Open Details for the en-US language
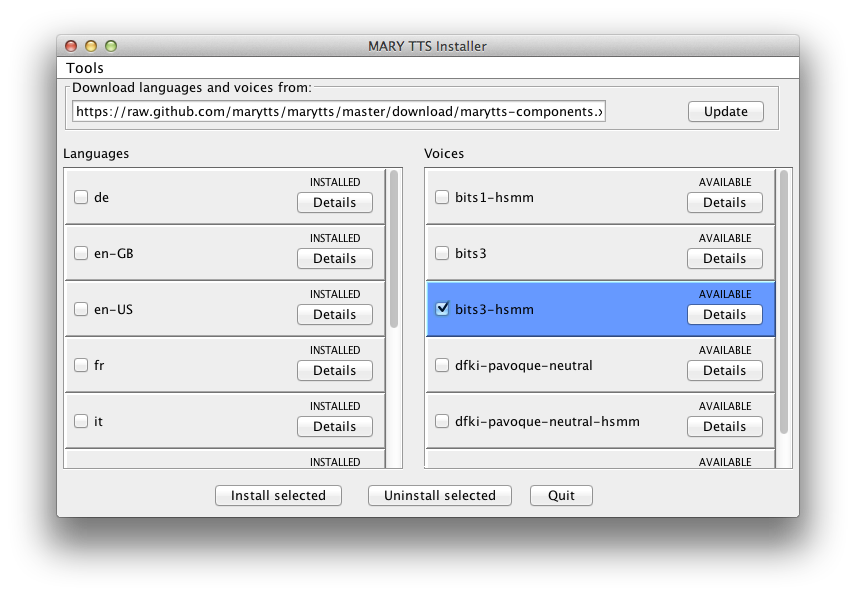The width and height of the screenshot is (856, 596). 335,314
